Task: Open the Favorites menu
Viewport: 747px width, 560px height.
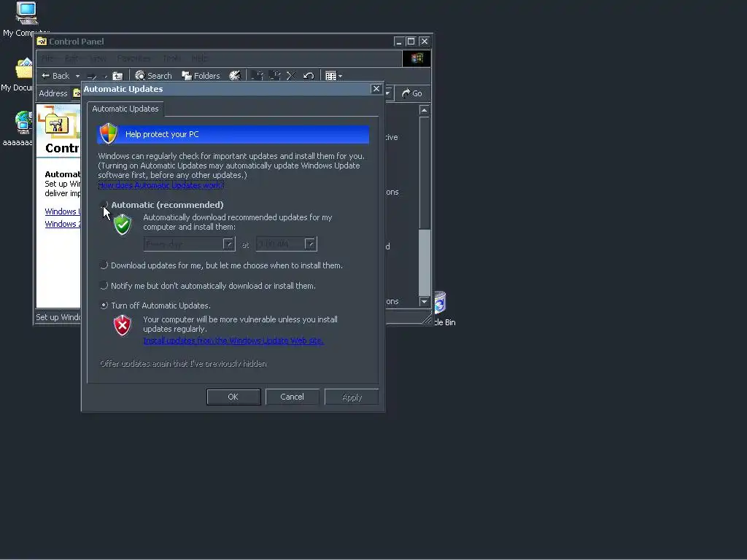Action: pos(134,58)
